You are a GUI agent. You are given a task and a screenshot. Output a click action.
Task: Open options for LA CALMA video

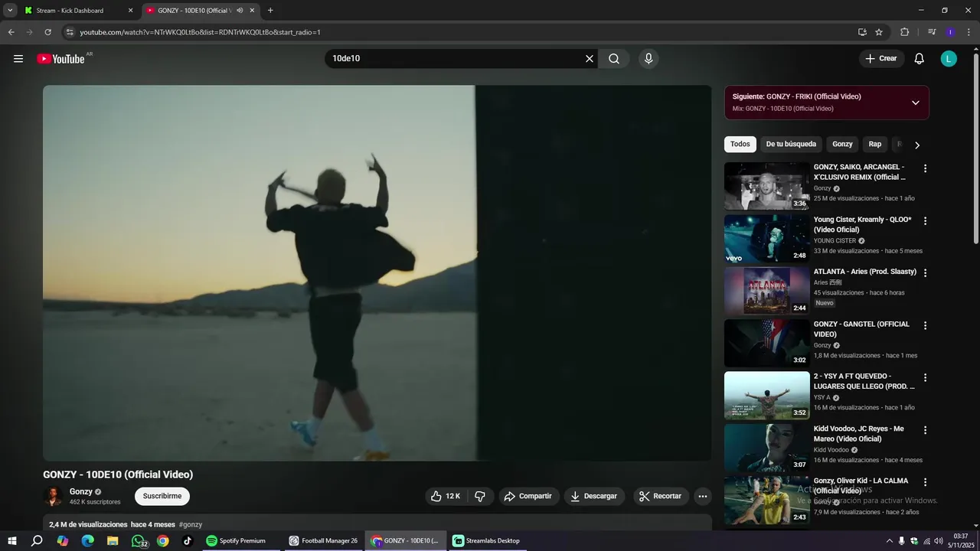[925, 482]
